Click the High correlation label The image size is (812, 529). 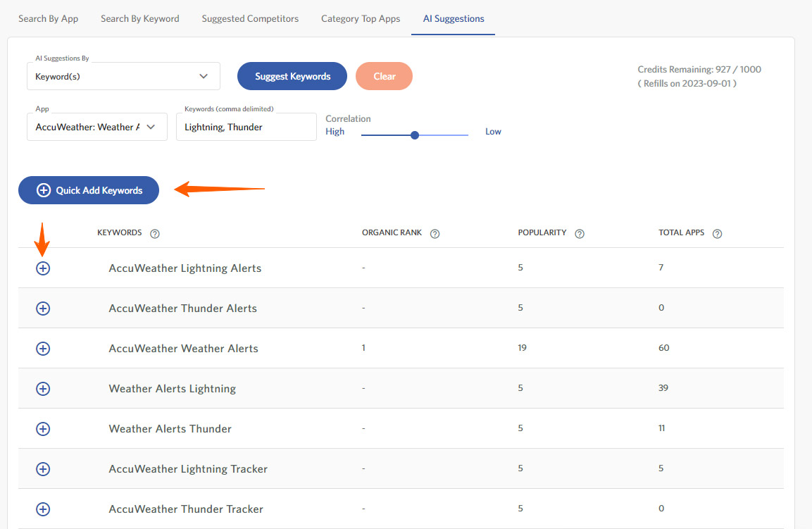point(335,132)
